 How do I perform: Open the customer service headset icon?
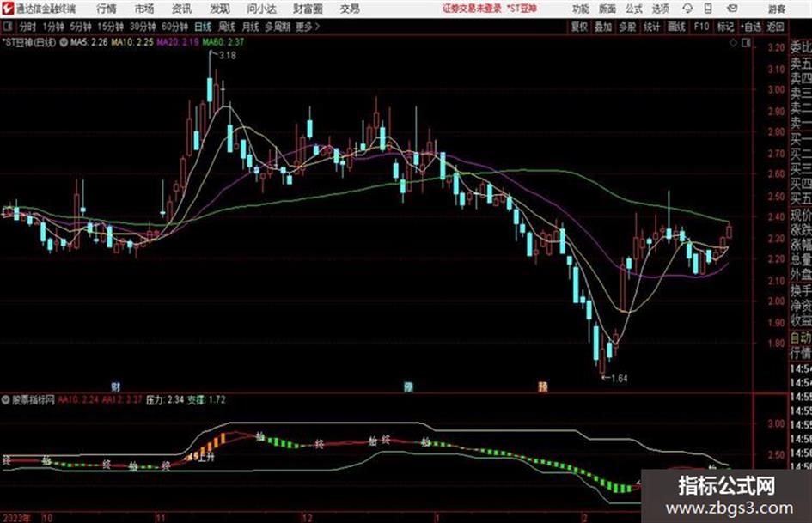(687, 9)
